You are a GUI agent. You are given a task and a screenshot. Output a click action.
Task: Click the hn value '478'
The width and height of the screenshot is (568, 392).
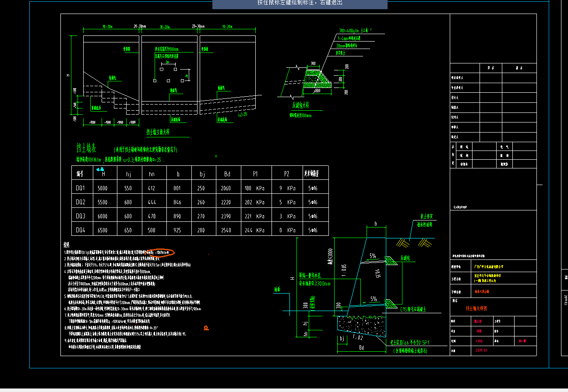point(152,217)
